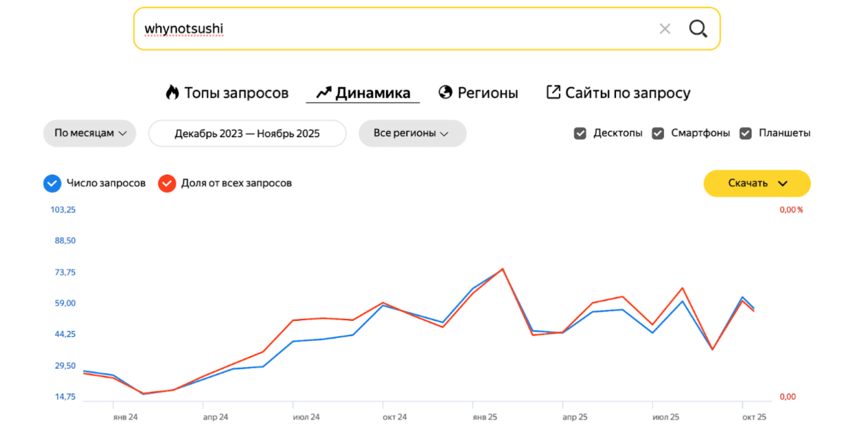Click the external link icon for Сайты по запросу
This screenshot has width=868, height=436.
(x=553, y=92)
